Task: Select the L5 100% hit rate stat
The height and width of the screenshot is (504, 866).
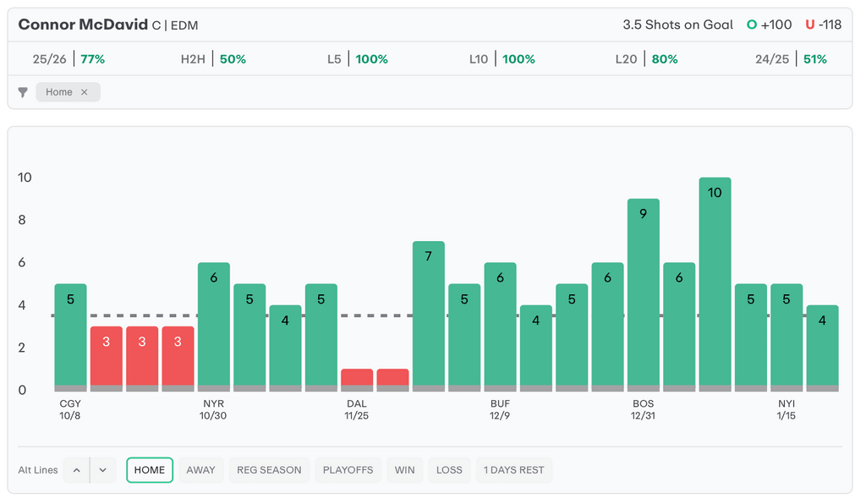Action: point(358,59)
